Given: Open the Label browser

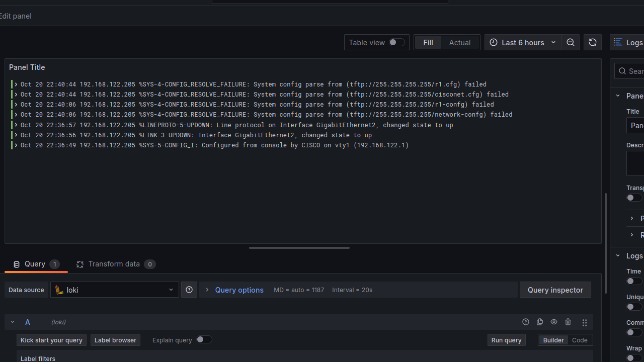Looking at the screenshot, I should [x=115, y=340].
